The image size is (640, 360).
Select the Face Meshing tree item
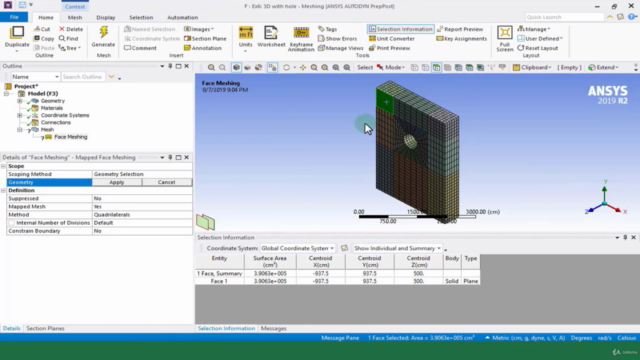[x=71, y=137]
